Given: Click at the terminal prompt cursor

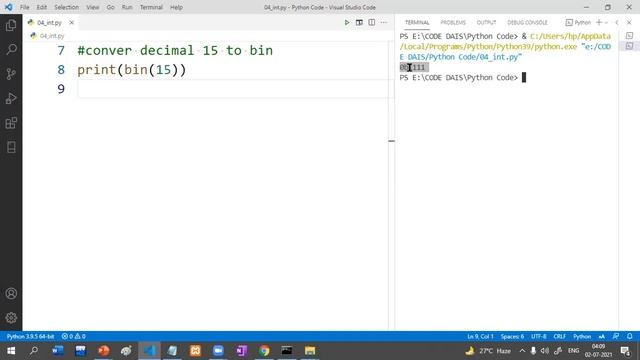Looking at the screenshot, I should click(524, 78).
